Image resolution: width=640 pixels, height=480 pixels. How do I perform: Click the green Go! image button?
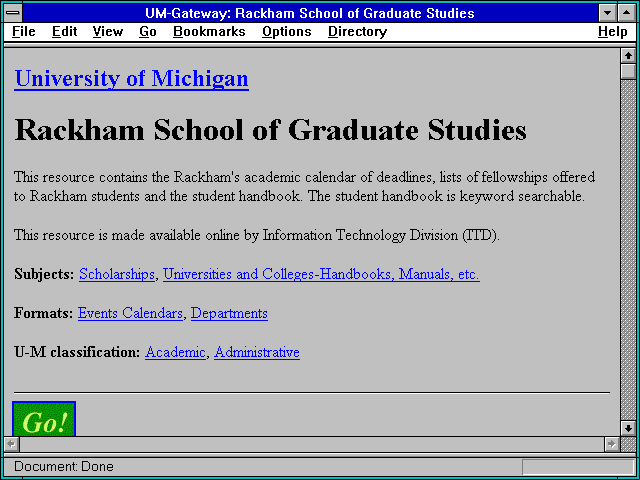(44, 419)
